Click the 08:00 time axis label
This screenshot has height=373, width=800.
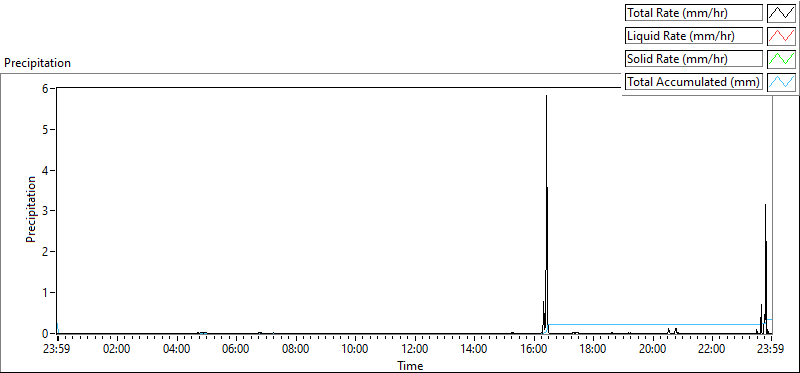[x=296, y=350]
